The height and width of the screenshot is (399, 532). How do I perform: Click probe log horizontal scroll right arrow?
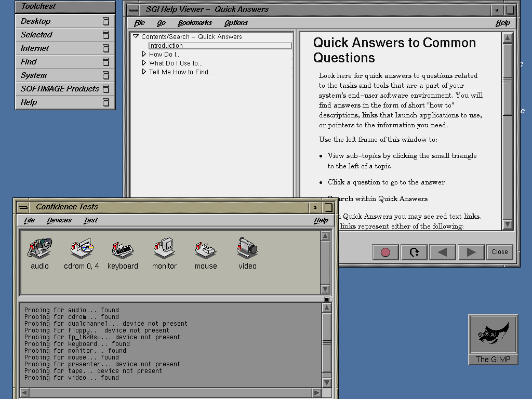(x=316, y=393)
